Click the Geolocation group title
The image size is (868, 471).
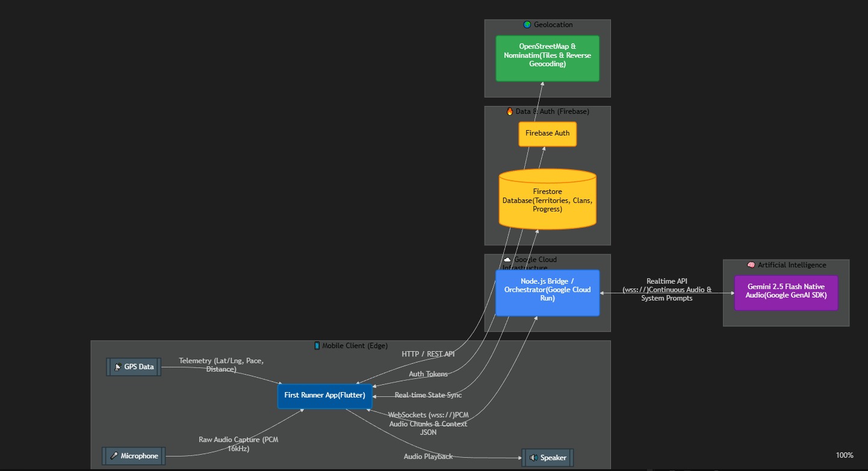pyautogui.click(x=553, y=25)
